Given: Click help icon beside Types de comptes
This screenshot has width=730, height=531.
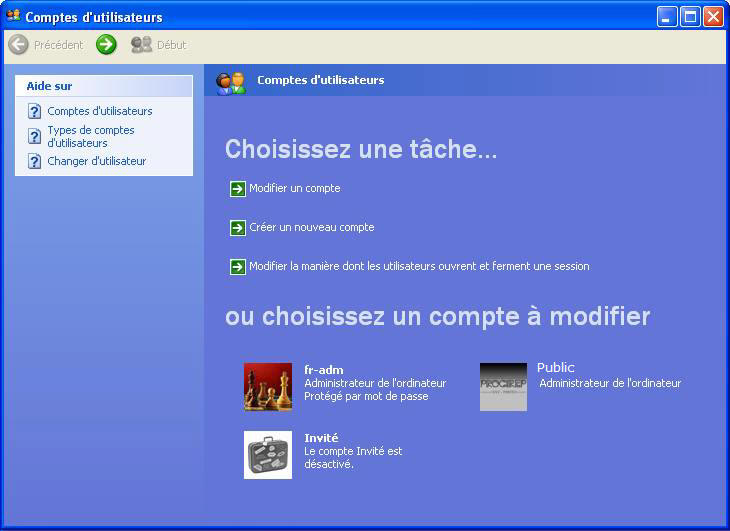Looking at the screenshot, I should tap(35, 136).
